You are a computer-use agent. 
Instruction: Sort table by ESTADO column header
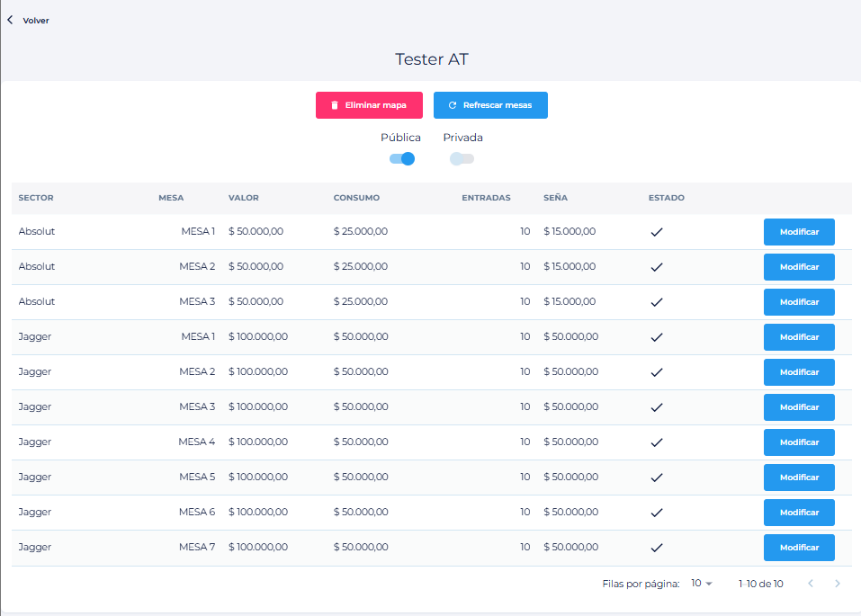(x=666, y=198)
